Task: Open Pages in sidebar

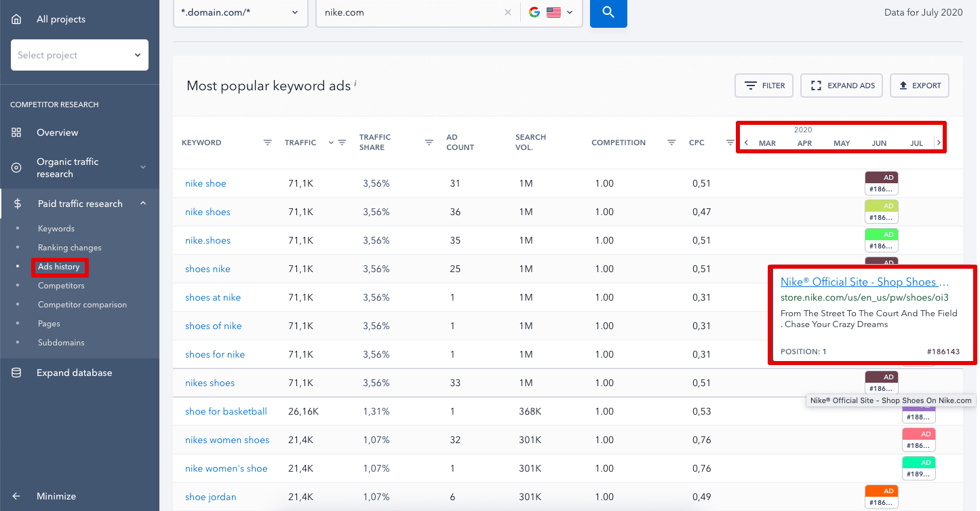Action: point(49,324)
